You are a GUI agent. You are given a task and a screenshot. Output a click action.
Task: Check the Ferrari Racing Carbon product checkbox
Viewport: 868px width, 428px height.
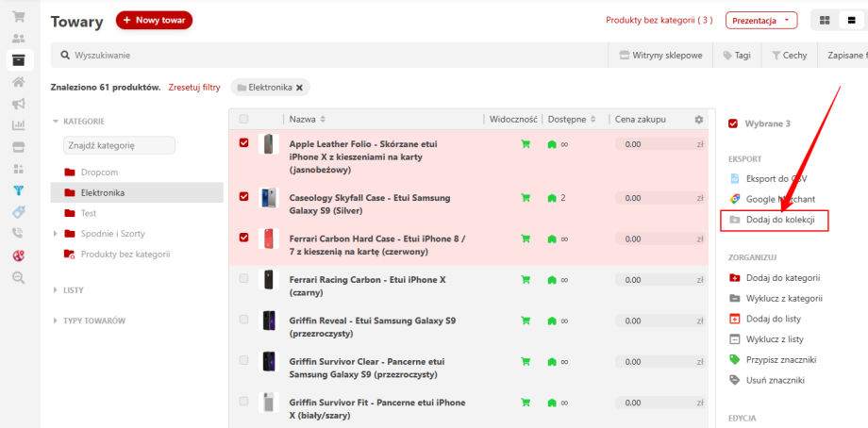(x=244, y=278)
